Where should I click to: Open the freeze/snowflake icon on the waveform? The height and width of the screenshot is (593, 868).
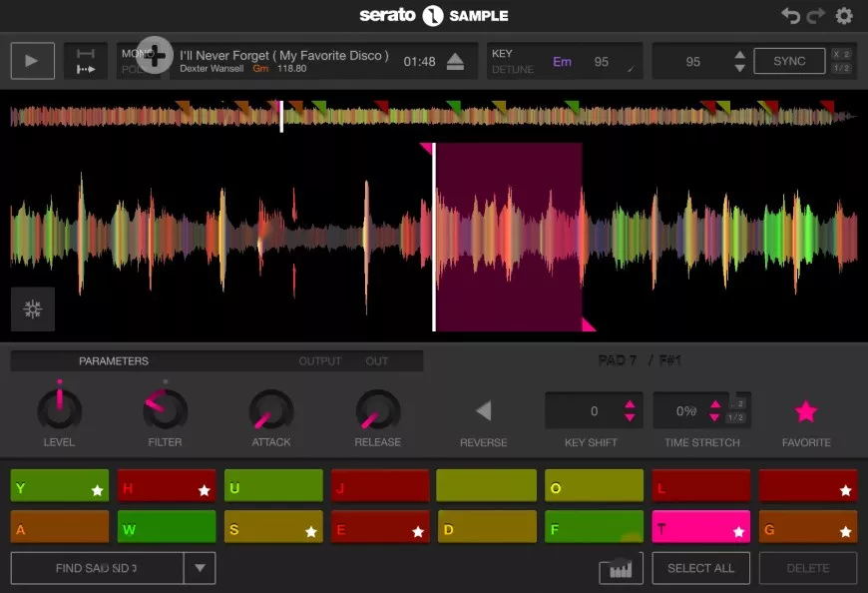32,309
